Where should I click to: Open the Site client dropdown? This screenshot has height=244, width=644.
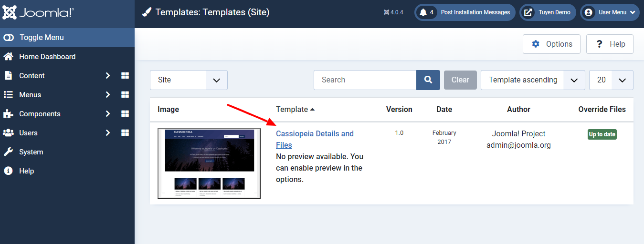[x=189, y=80]
